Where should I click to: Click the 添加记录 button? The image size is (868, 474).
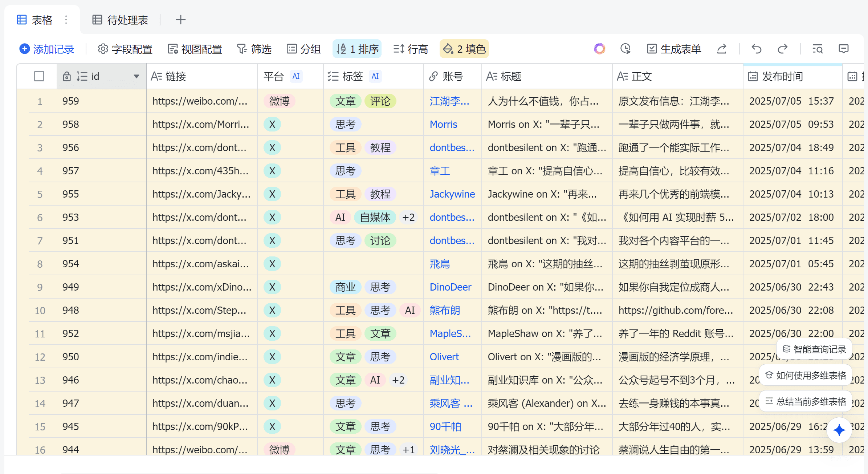pyautogui.click(x=47, y=49)
